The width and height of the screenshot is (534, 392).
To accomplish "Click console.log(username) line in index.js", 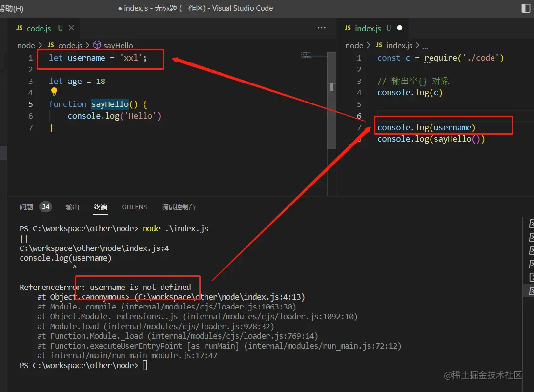I will click(426, 128).
